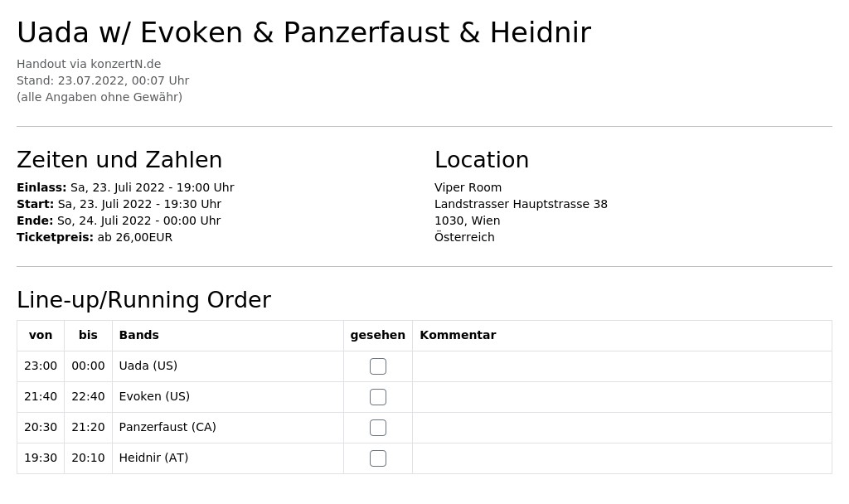Check the gesehen box for Uada (US)

(378, 366)
